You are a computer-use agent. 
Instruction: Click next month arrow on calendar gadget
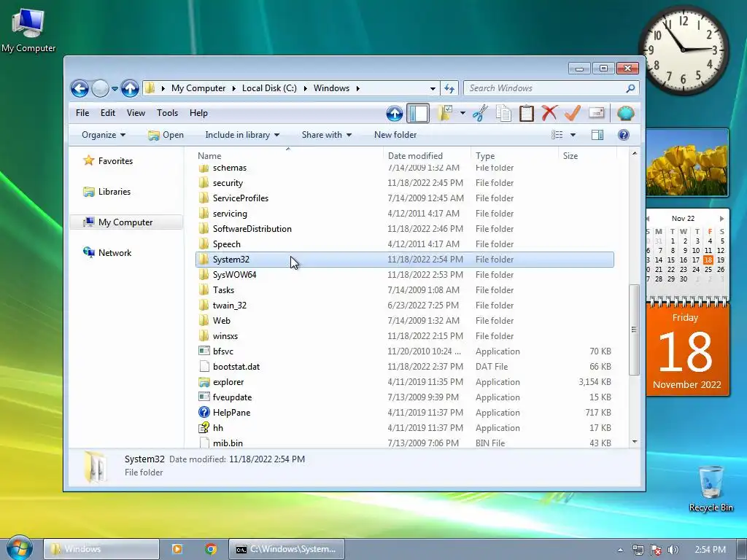tap(721, 219)
